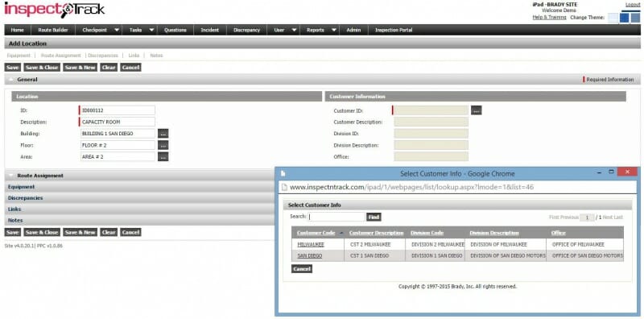Sort by Division Description column header
Screen dimensions: 644x319
tap(494, 233)
